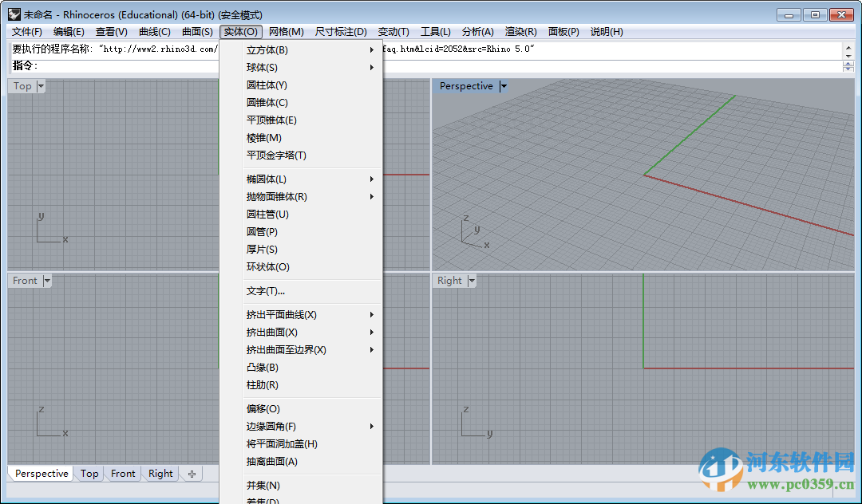The height and width of the screenshot is (504, 862).
Task: Click the command history scroll up arrow
Action: coord(848,47)
